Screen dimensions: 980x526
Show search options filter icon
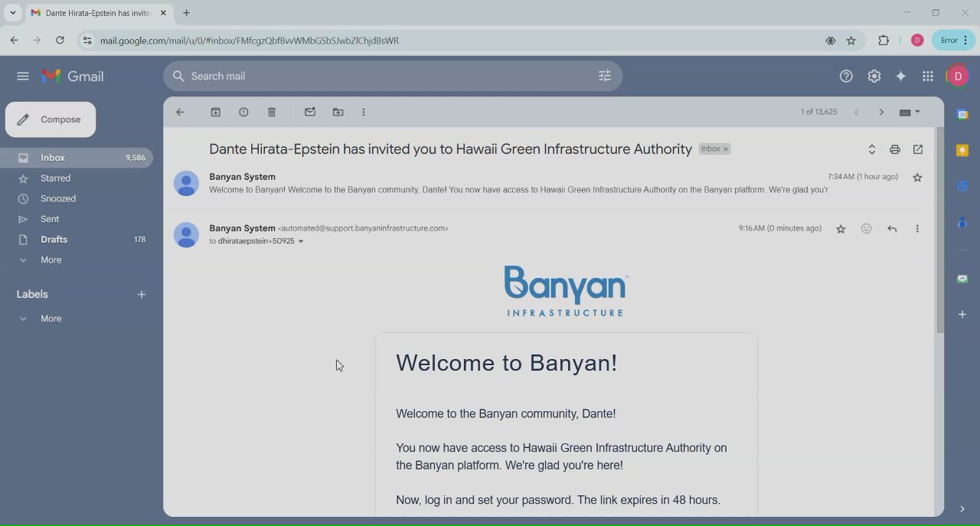point(605,76)
